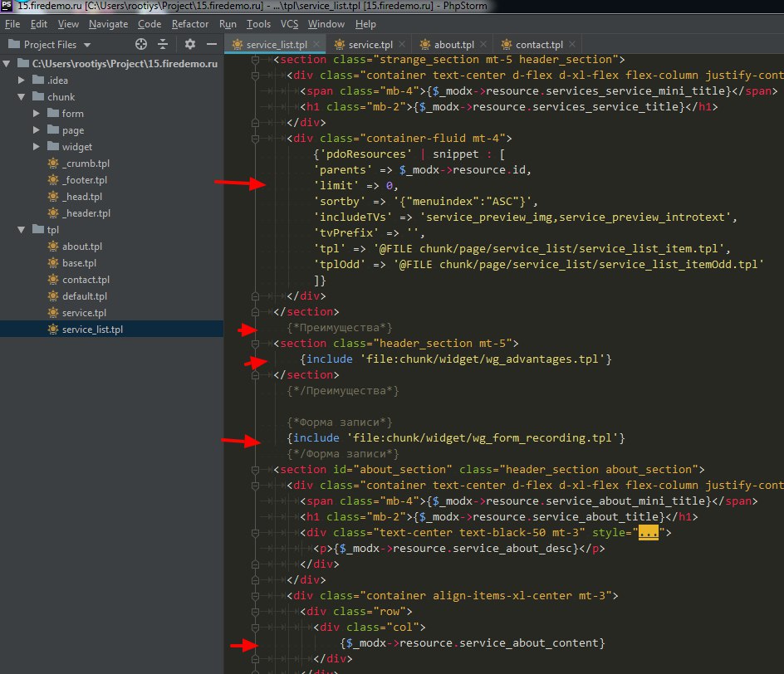Expand the form folder arrow

[36, 114]
